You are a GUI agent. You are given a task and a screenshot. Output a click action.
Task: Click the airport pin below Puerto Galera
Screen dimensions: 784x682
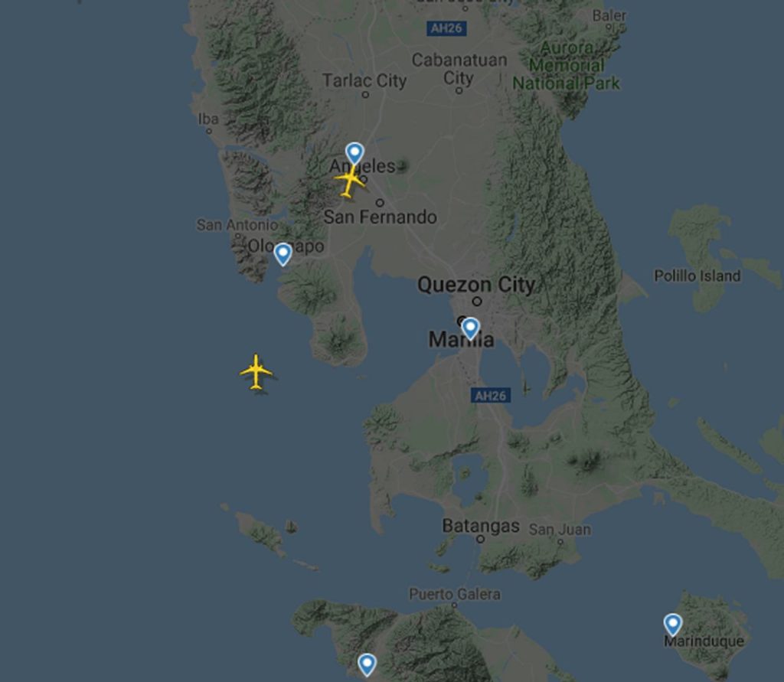[367, 665]
